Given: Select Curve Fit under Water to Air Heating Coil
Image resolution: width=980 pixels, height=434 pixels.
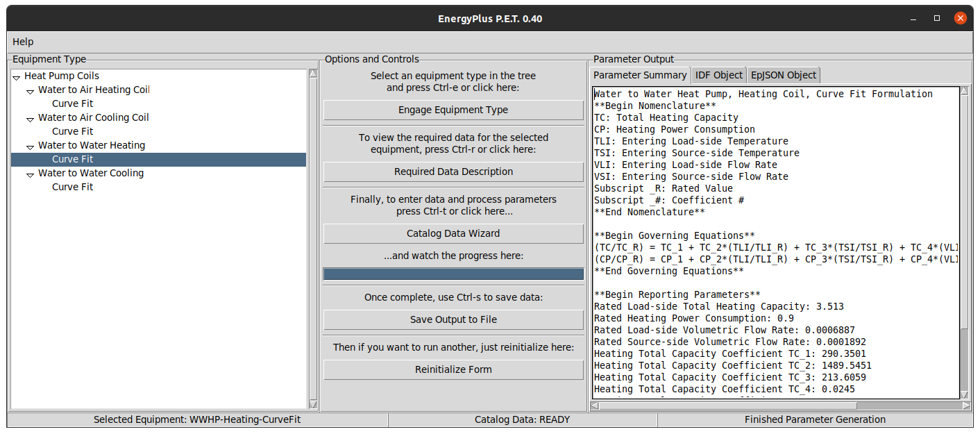Looking at the screenshot, I should 72,103.
